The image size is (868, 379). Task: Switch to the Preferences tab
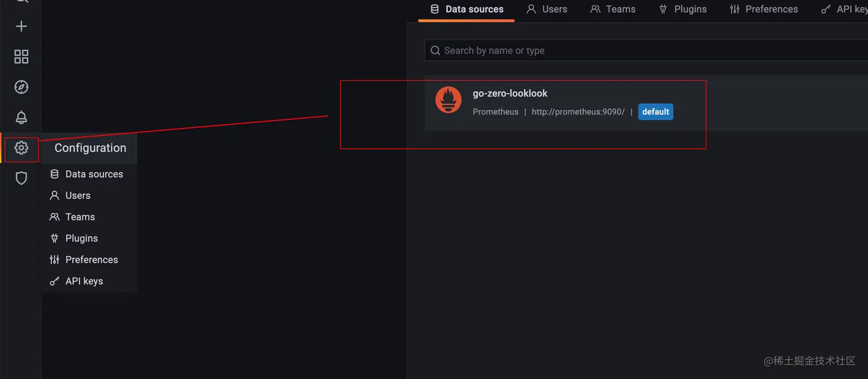click(764, 9)
